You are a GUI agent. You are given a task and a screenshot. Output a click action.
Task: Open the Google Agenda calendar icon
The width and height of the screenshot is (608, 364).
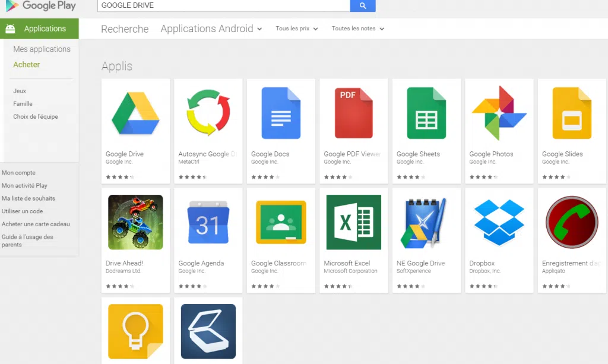208,222
